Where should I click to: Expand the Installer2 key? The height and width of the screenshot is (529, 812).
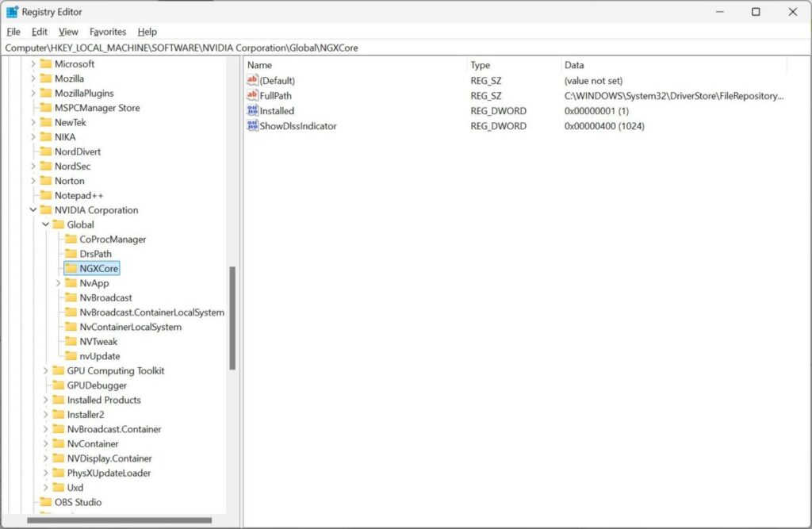click(45, 415)
